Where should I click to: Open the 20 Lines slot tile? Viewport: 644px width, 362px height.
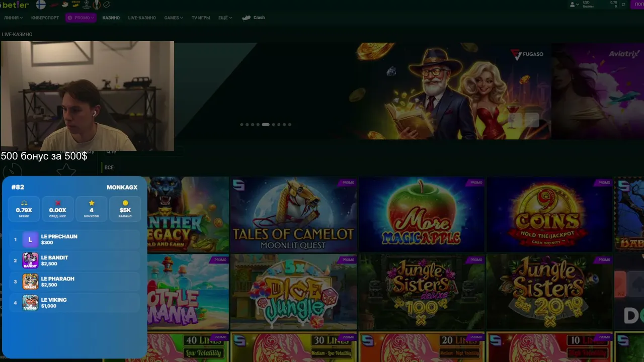tap(422, 347)
